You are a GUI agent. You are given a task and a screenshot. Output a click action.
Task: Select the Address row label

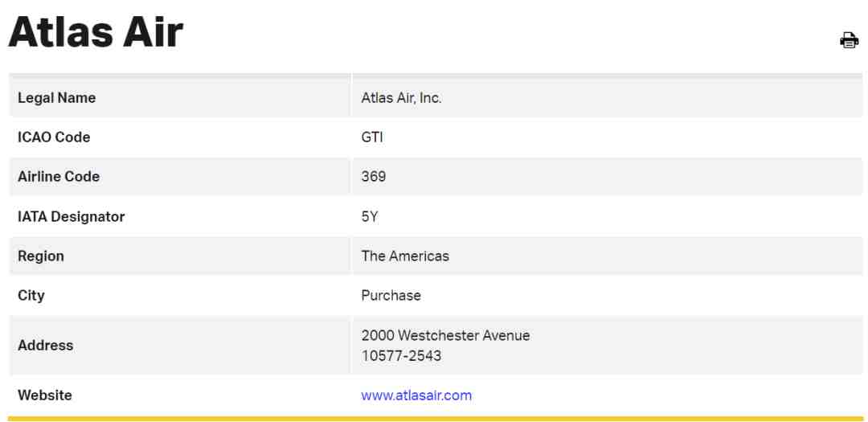point(45,346)
